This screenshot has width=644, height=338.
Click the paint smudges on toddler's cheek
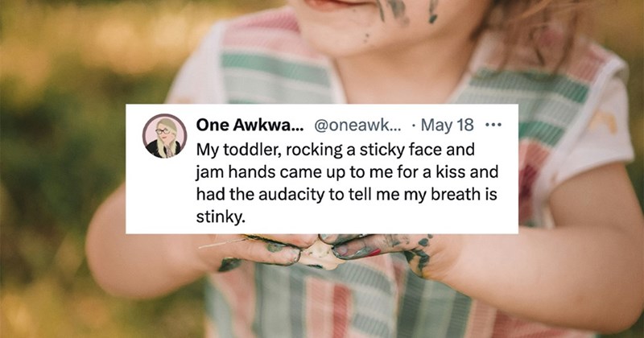(405, 12)
